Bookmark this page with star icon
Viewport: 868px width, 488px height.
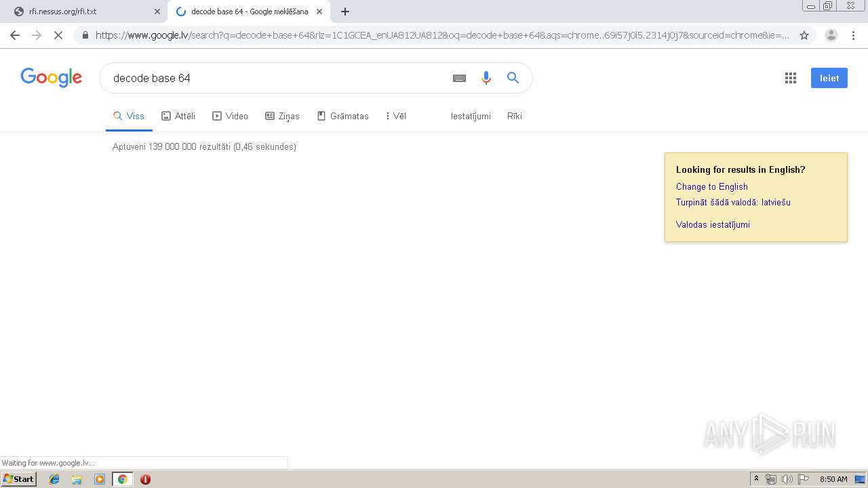coord(804,35)
